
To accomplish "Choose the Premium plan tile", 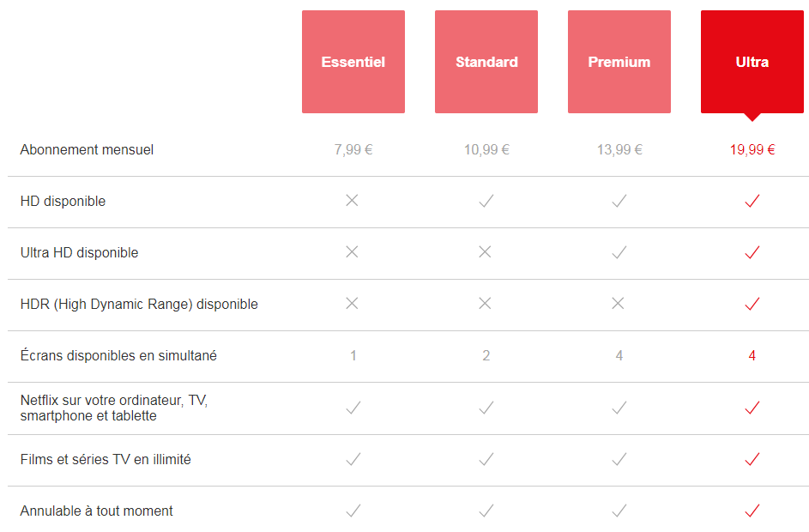I will pos(619,62).
